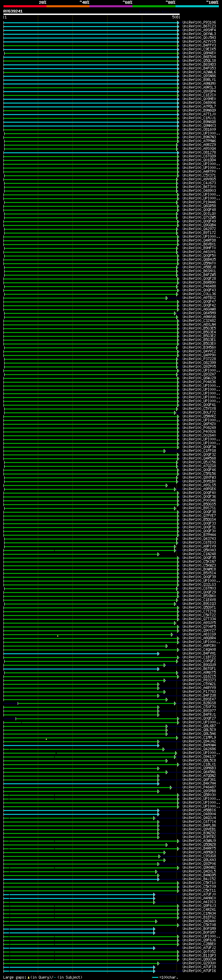Select label UniRef100_A7T1J0

(199, 114)
